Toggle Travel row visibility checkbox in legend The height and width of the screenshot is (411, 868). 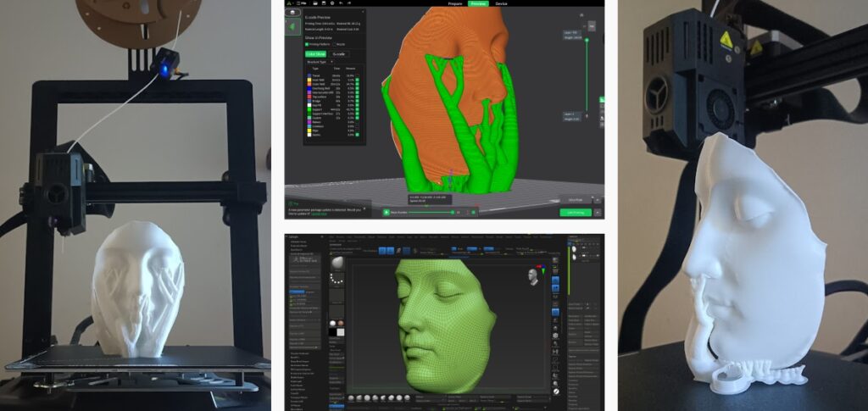click(x=357, y=75)
